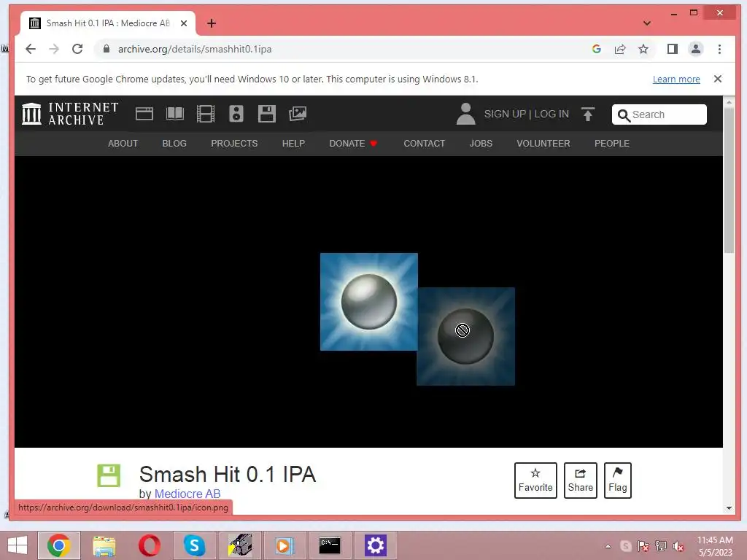The width and height of the screenshot is (747, 560).
Task: Reload the page in Chrome
Action: [77, 49]
